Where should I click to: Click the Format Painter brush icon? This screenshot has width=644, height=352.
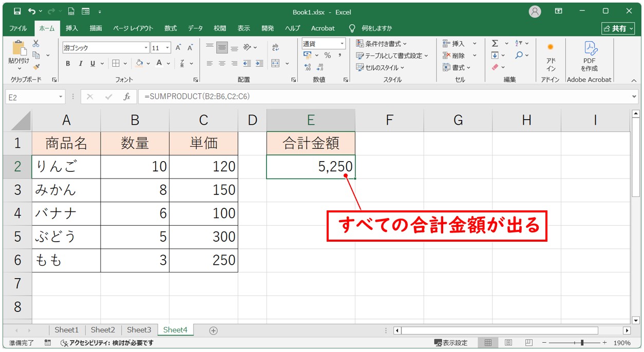click(x=36, y=67)
